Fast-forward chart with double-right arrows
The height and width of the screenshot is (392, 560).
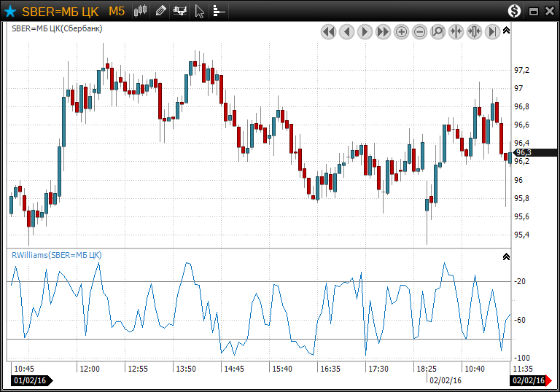[x=383, y=32]
